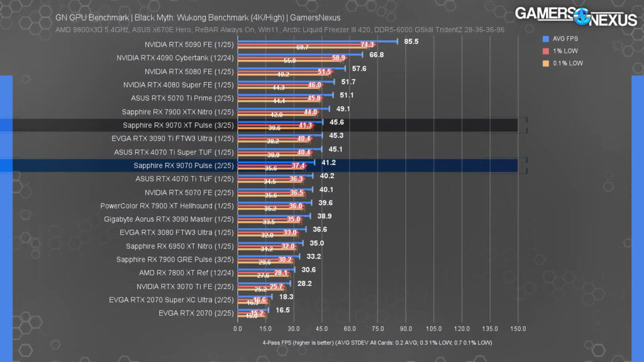Click the "60.0" x-axis tick label
The image size is (644, 362).
click(350, 329)
